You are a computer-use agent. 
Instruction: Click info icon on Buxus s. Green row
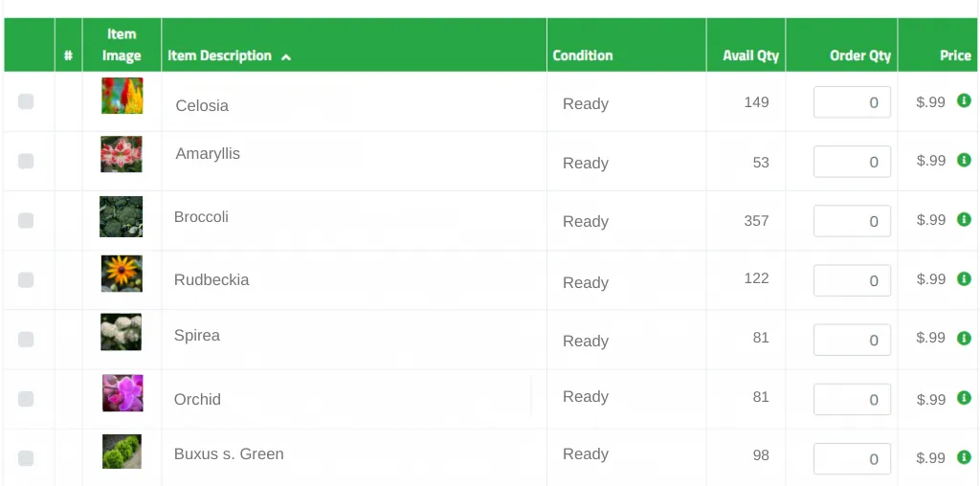point(964,457)
